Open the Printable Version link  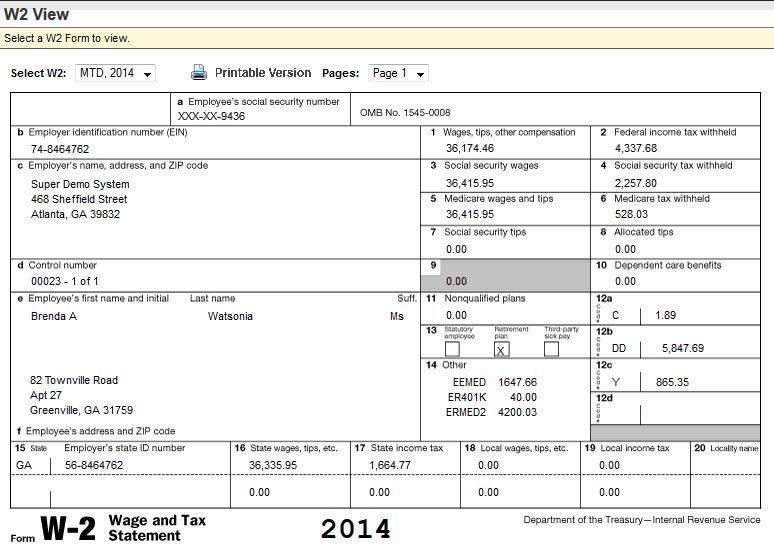click(263, 73)
